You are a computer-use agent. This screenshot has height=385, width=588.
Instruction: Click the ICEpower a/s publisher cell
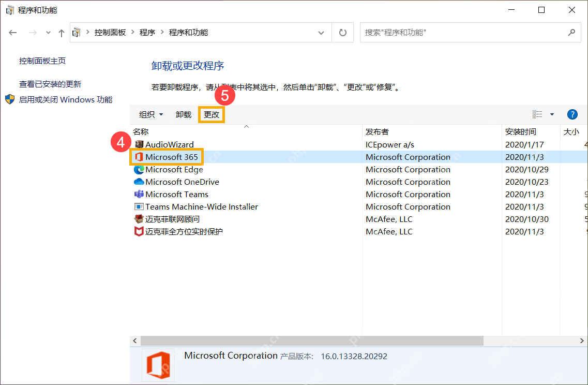[390, 144]
